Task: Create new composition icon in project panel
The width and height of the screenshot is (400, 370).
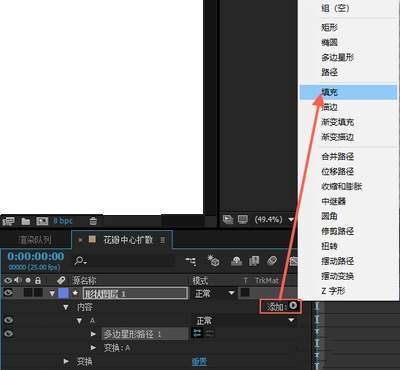Action: click(42, 221)
